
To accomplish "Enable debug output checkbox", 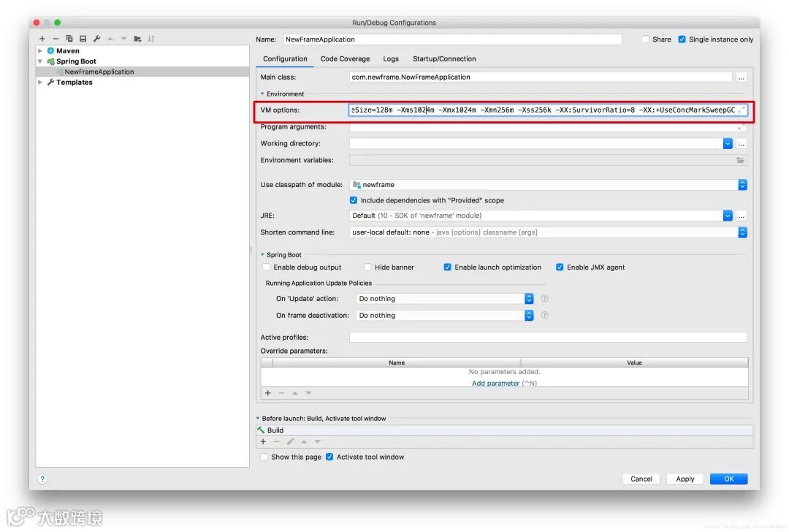I will pos(266,267).
